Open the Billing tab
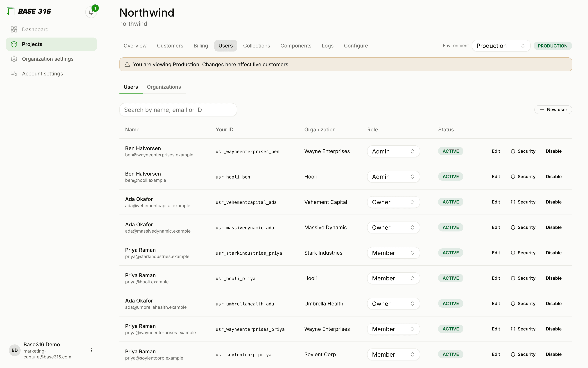Image resolution: width=588 pixels, height=368 pixels. pyautogui.click(x=201, y=46)
